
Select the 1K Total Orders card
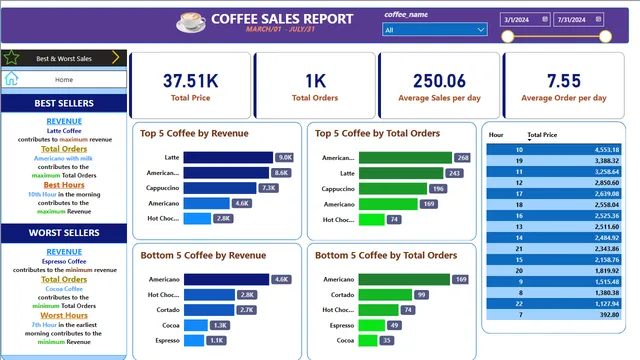click(315, 85)
